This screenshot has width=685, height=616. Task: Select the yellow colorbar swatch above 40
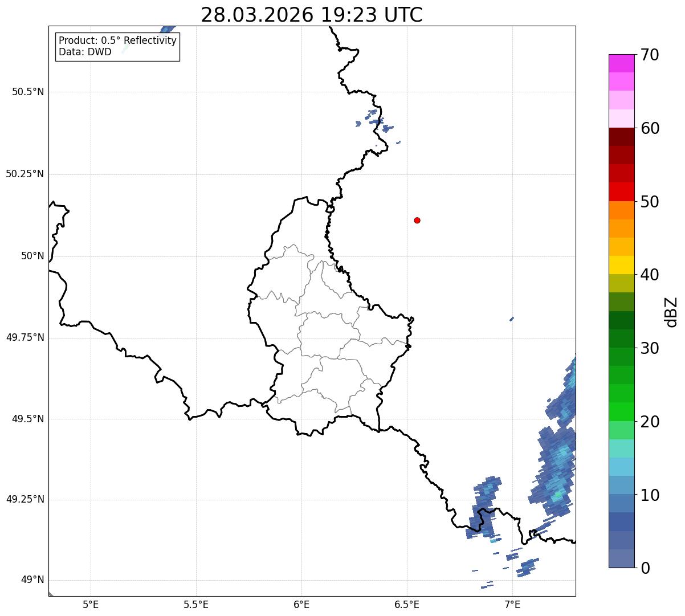[x=621, y=265]
